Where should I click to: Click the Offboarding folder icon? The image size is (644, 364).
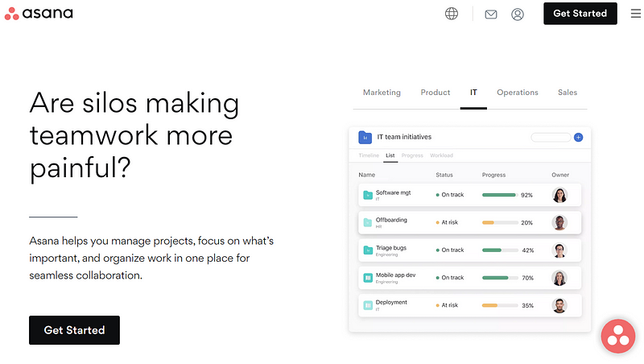(368, 223)
